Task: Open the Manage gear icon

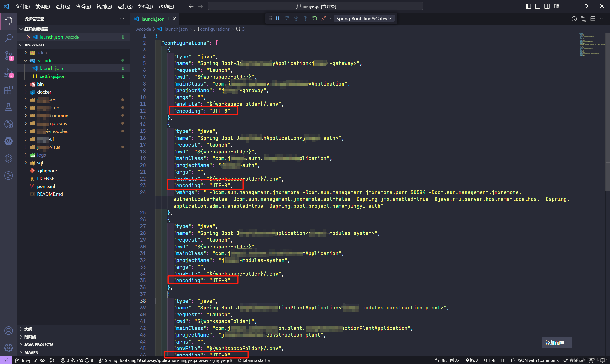Action: point(9,347)
